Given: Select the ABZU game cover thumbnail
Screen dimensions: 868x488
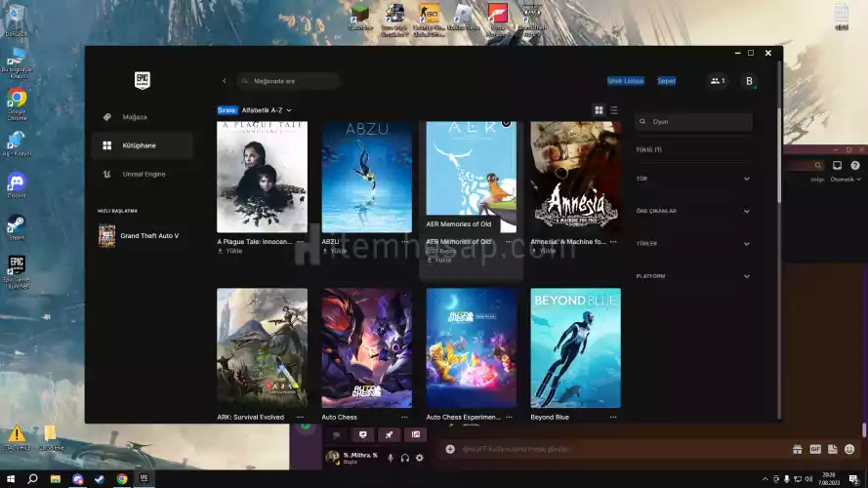Looking at the screenshot, I should click(x=366, y=176).
